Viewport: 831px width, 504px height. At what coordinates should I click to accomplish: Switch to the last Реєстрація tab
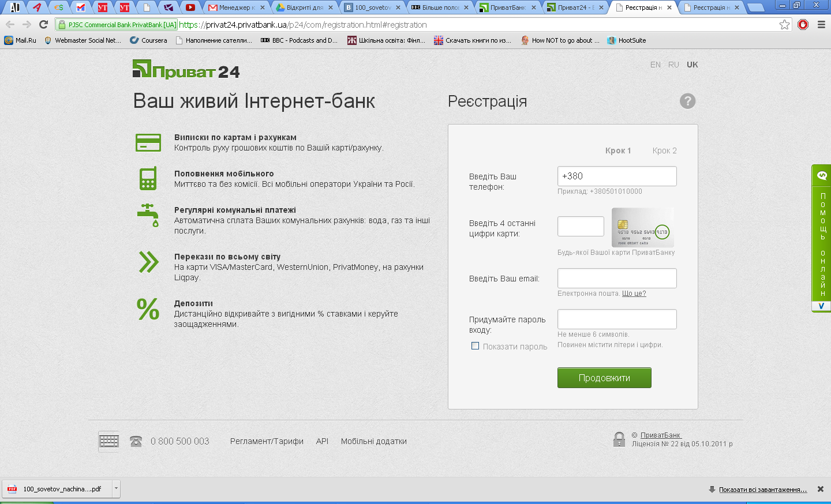click(711, 7)
